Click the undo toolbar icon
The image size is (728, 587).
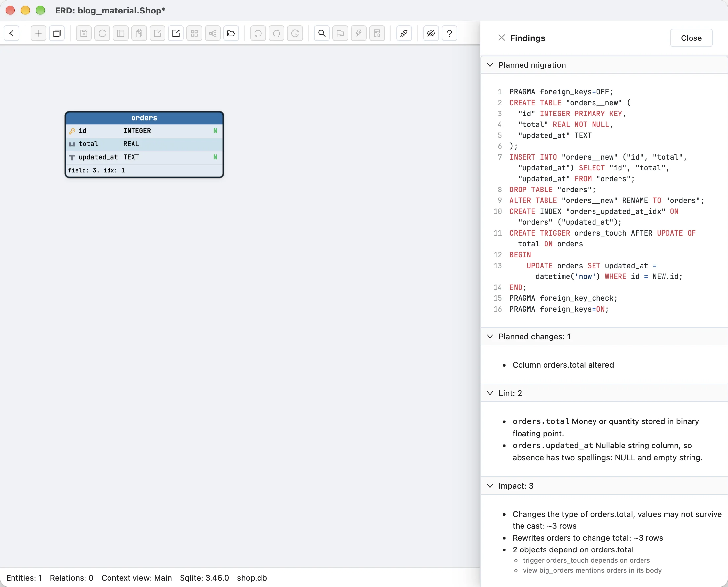click(258, 33)
